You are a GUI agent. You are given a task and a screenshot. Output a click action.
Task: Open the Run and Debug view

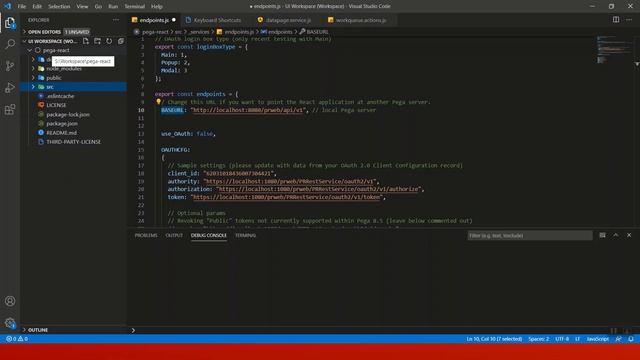pos(10,87)
